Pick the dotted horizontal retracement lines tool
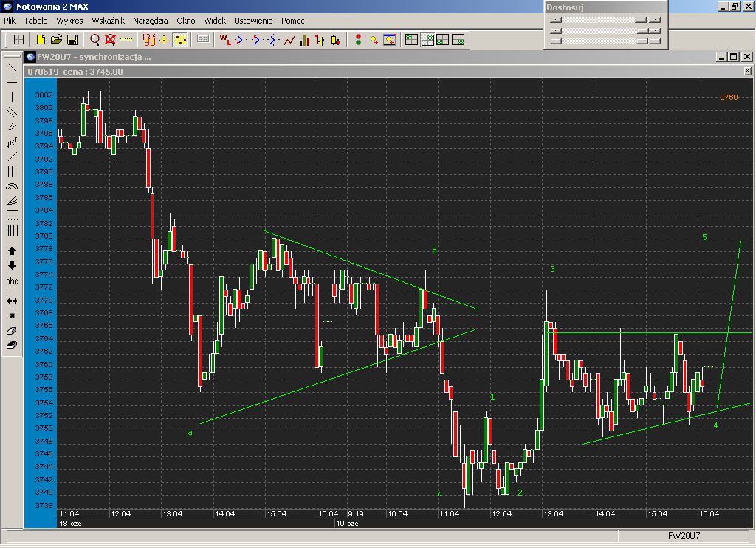The width and height of the screenshot is (756, 548). [12, 215]
